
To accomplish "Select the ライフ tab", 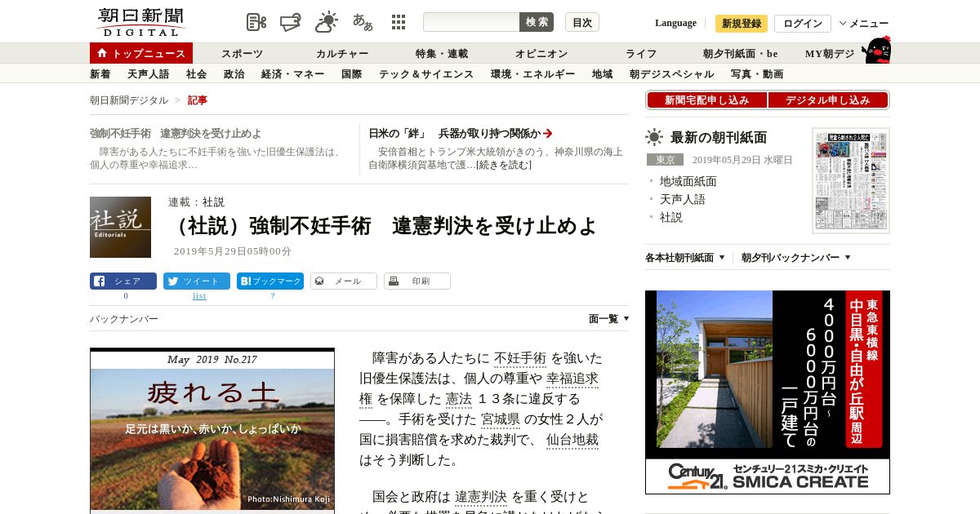I will pos(641,54).
